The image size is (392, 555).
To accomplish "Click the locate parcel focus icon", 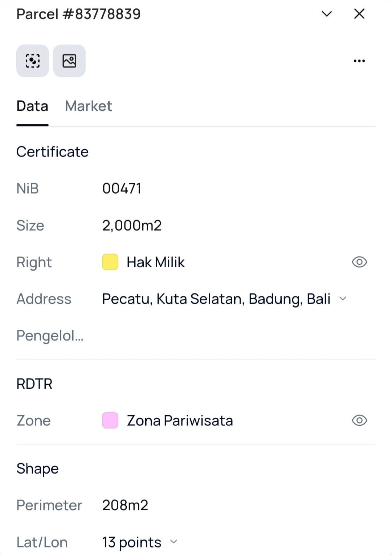I will tap(33, 61).
